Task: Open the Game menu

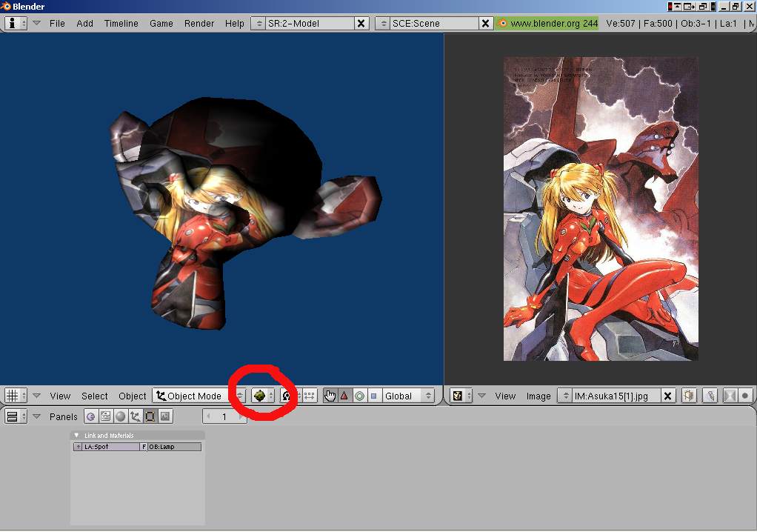Action: [x=161, y=23]
